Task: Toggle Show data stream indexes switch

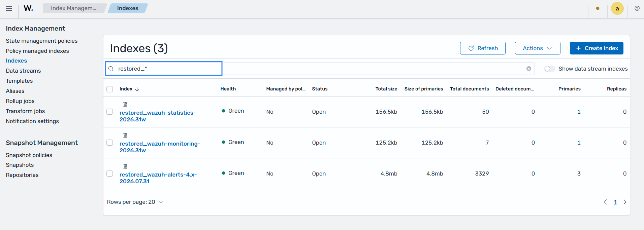Action: click(x=550, y=69)
